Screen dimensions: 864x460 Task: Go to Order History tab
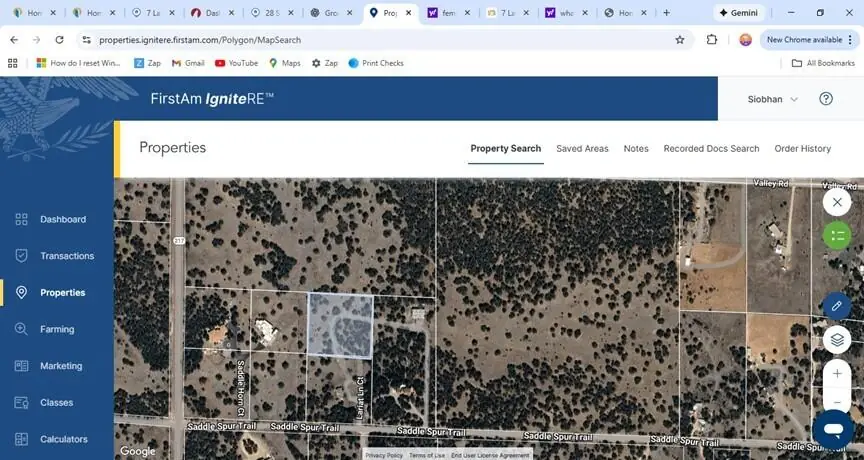tap(802, 148)
